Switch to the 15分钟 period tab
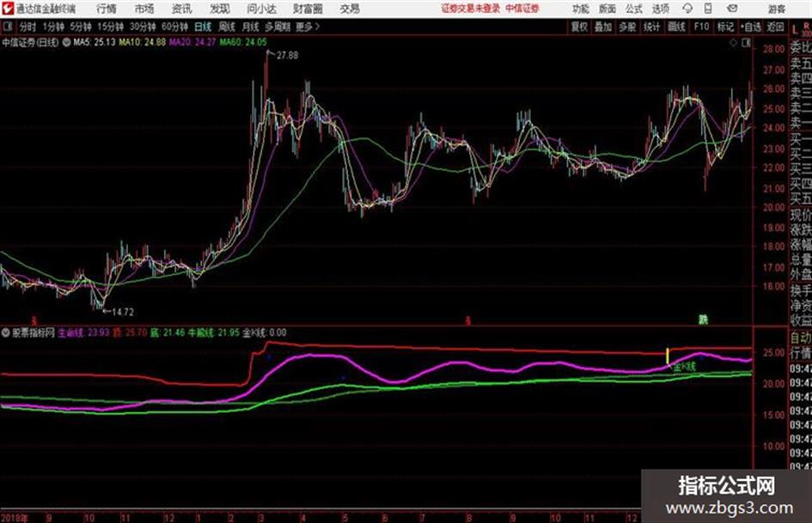Screen dimensions: 812x523 pos(110,27)
